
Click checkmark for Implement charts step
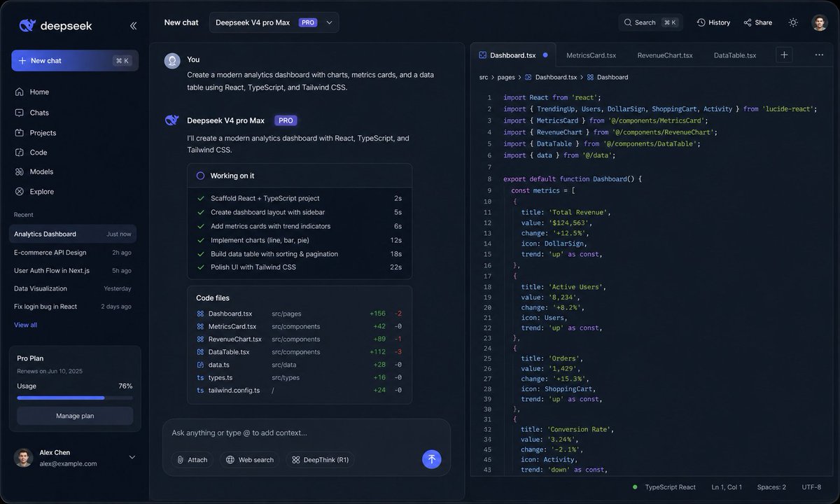click(201, 240)
